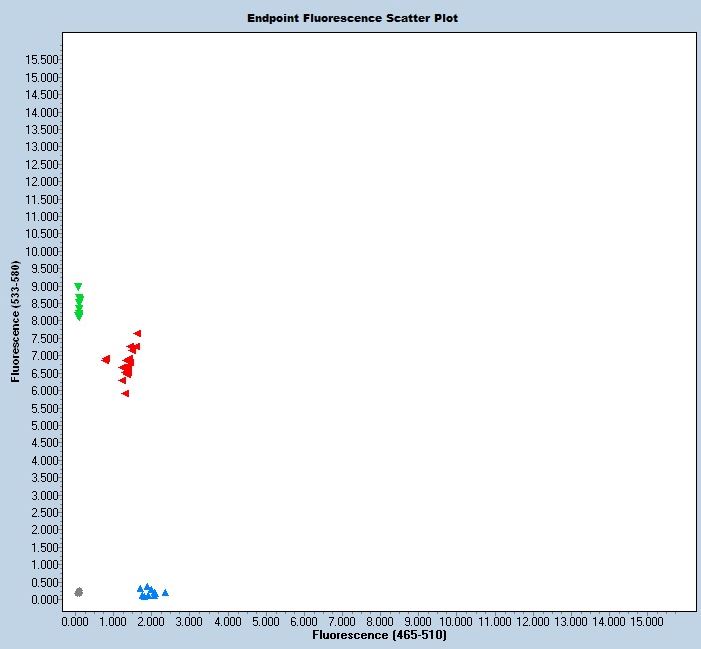
Task: Click the 12.000 tick label on x-axis
Action: [533, 621]
